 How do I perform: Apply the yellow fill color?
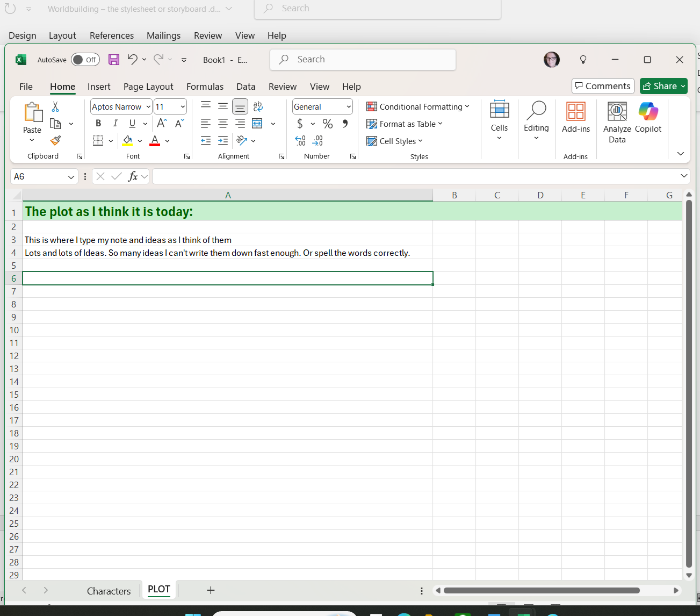pos(127,141)
